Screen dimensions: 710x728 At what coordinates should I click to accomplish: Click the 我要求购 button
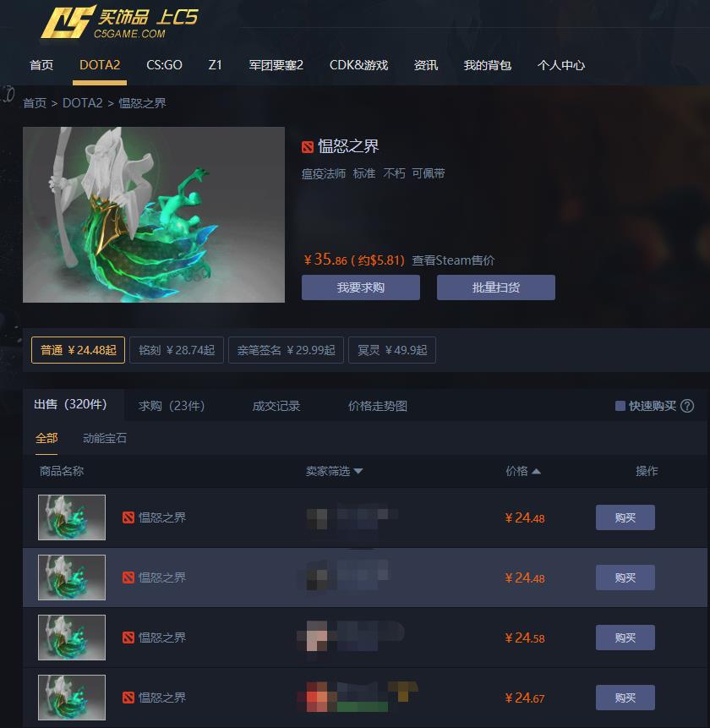361,287
